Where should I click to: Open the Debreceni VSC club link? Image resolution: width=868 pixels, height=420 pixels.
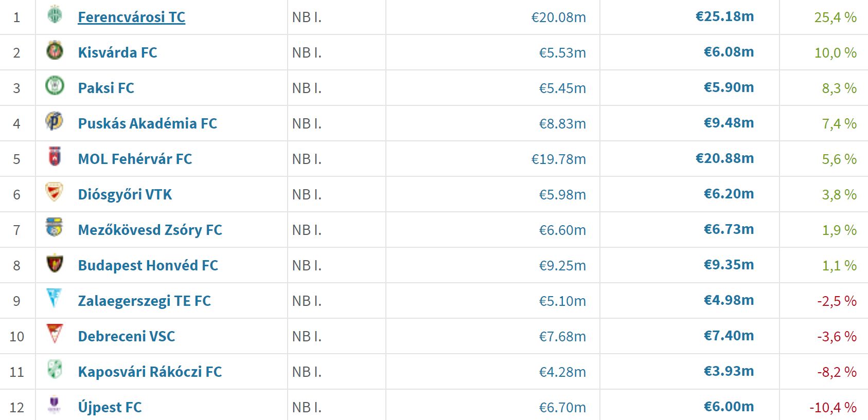(127, 336)
